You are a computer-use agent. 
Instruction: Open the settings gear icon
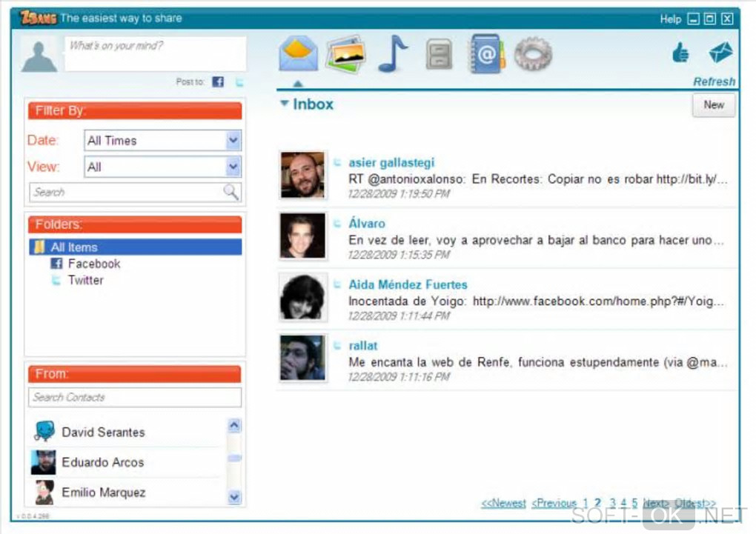click(533, 54)
